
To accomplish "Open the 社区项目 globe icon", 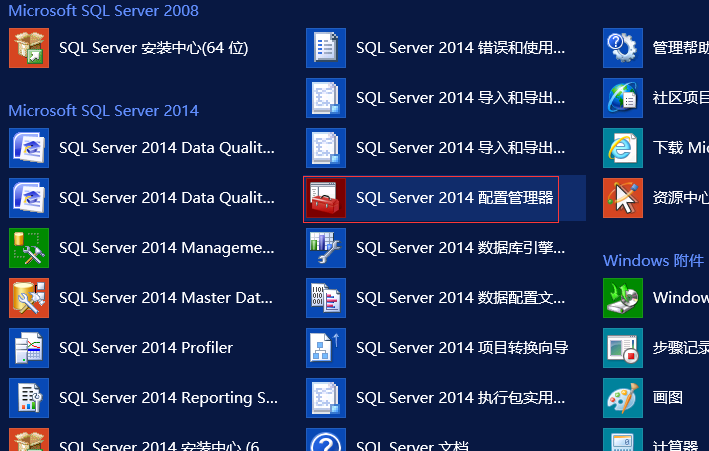I will [x=623, y=98].
